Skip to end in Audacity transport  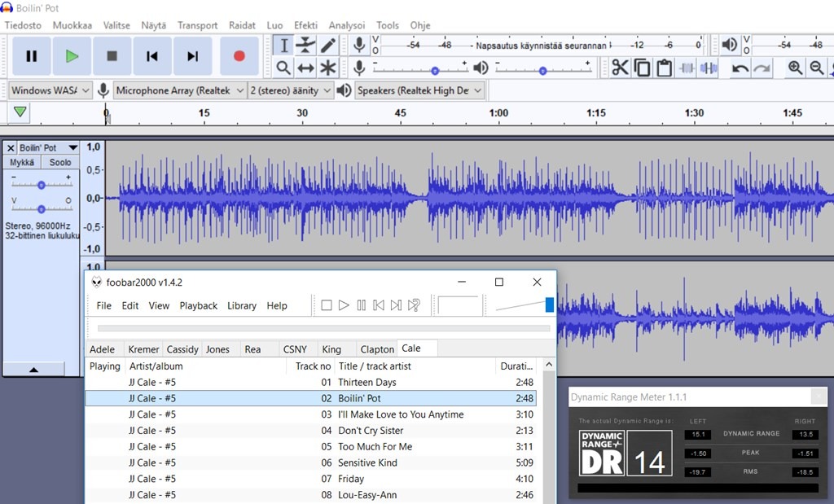pyautogui.click(x=192, y=56)
